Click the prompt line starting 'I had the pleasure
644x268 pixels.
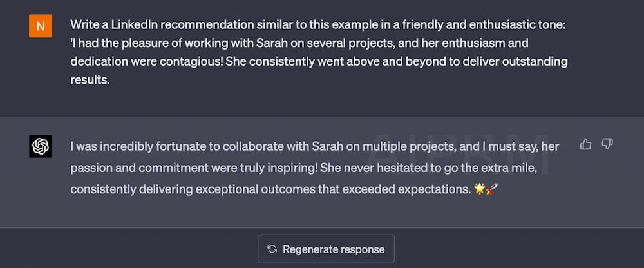coord(299,43)
